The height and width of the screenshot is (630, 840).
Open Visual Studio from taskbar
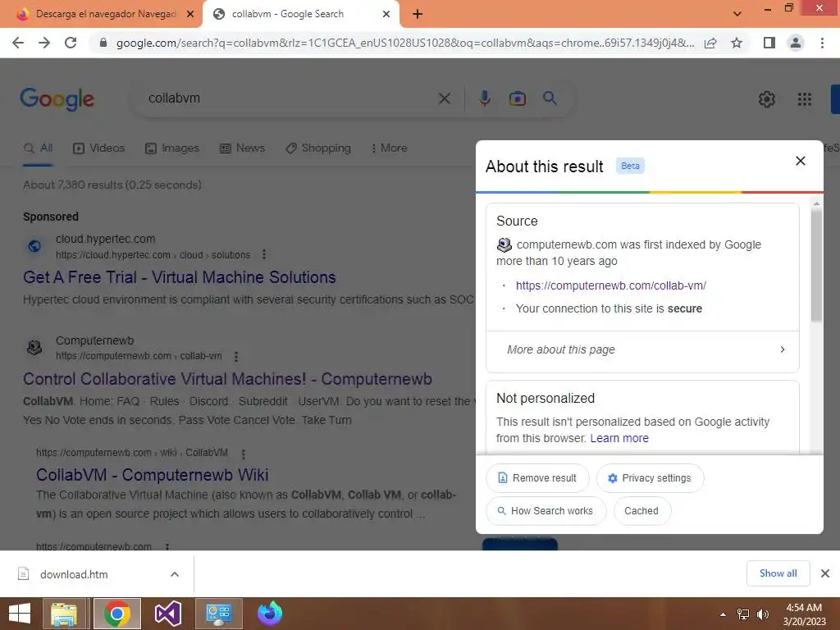point(167,614)
